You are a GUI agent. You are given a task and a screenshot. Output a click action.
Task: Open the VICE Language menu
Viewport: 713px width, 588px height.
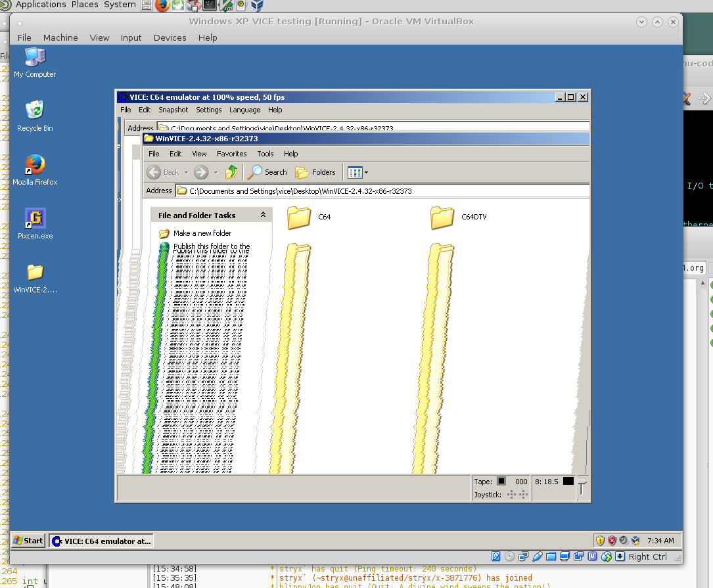tap(244, 110)
